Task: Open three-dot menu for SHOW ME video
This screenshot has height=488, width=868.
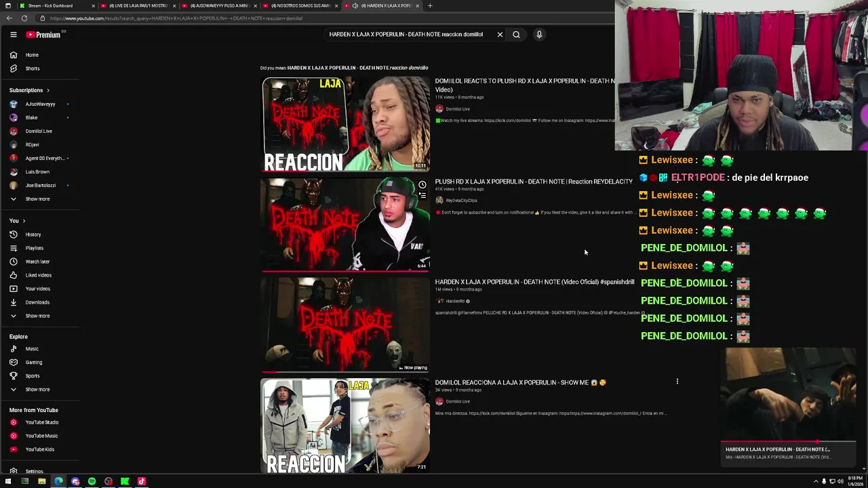Action: pyautogui.click(x=677, y=382)
